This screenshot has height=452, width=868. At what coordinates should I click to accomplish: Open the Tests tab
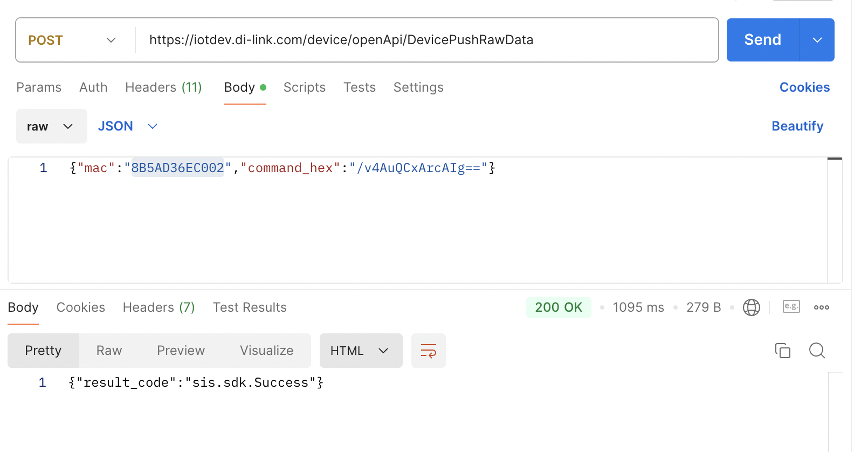tap(360, 87)
